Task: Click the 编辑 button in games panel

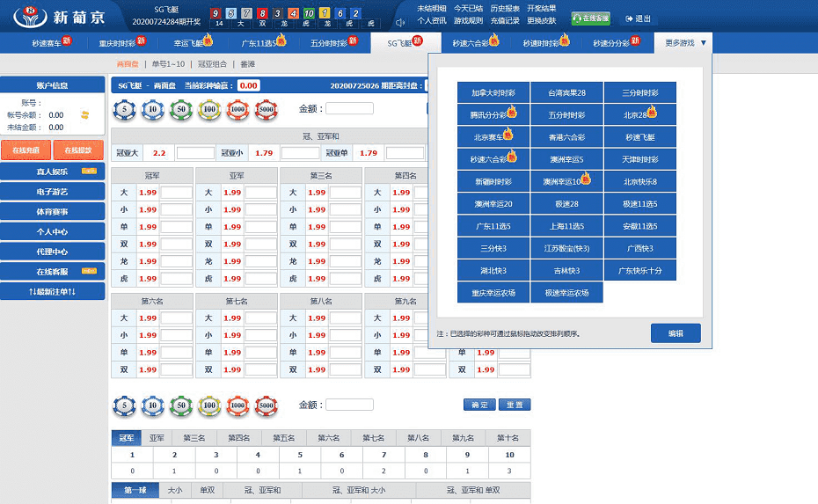Action: click(x=676, y=333)
